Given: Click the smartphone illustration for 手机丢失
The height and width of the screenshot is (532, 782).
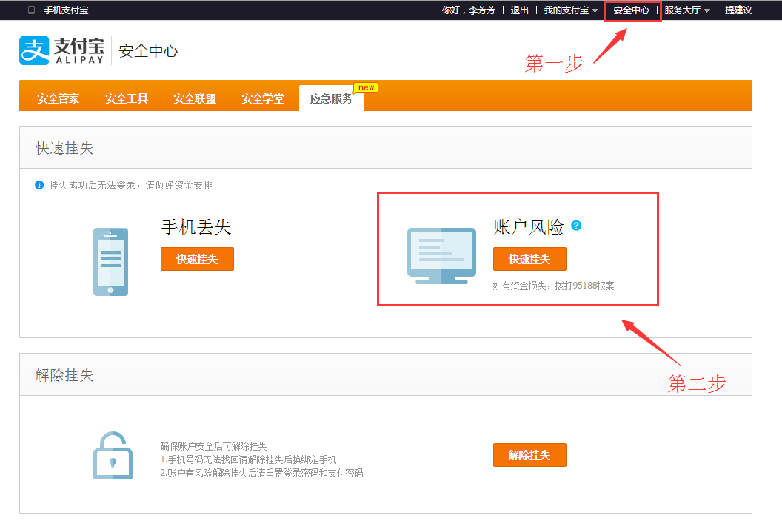Looking at the screenshot, I should tap(110, 262).
